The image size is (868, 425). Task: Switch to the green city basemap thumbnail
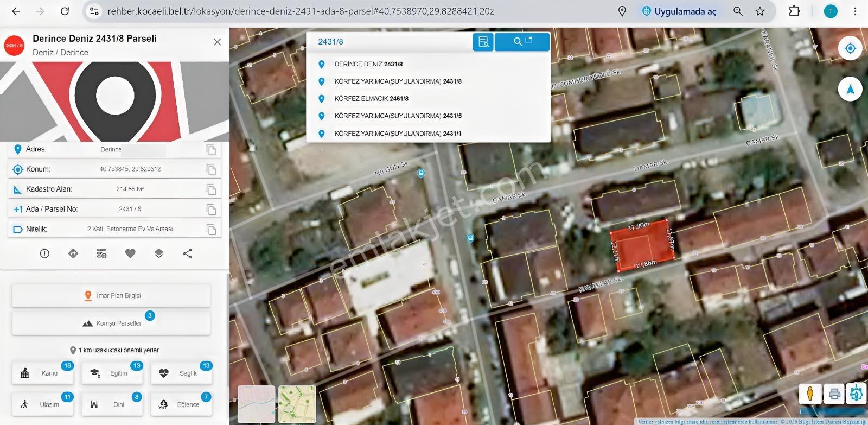click(x=297, y=404)
